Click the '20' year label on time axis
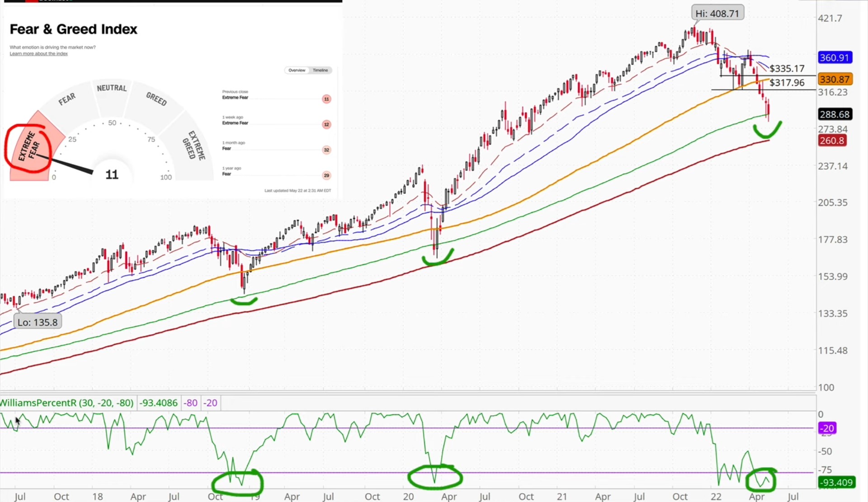Image resolution: width=868 pixels, height=502 pixels. (x=408, y=497)
